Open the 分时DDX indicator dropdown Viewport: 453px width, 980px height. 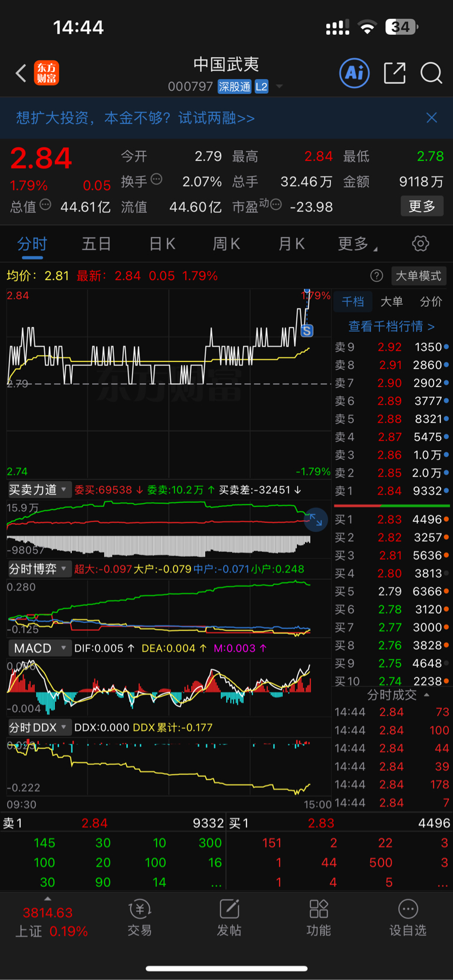point(39,728)
